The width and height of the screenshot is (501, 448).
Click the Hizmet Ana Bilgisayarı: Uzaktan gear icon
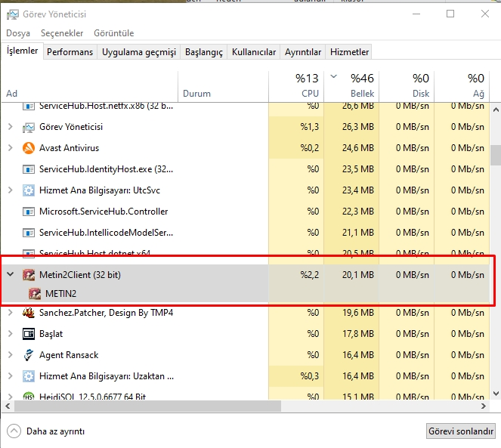click(29, 376)
